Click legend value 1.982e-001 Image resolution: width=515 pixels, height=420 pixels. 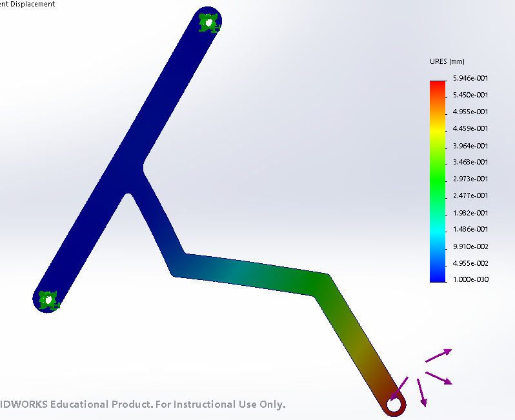[470, 213]
